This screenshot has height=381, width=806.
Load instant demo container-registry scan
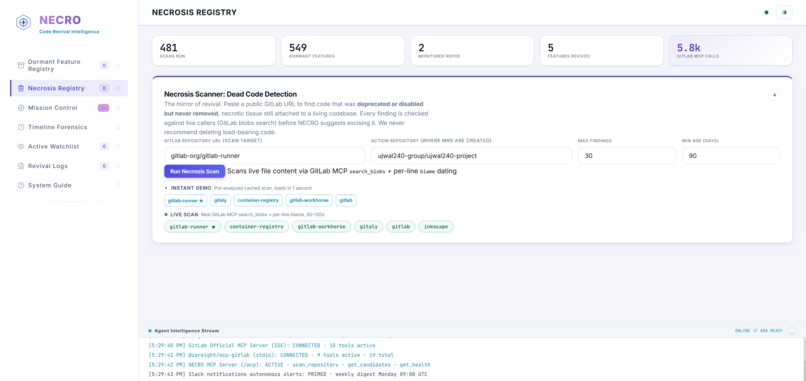point(258,201)
